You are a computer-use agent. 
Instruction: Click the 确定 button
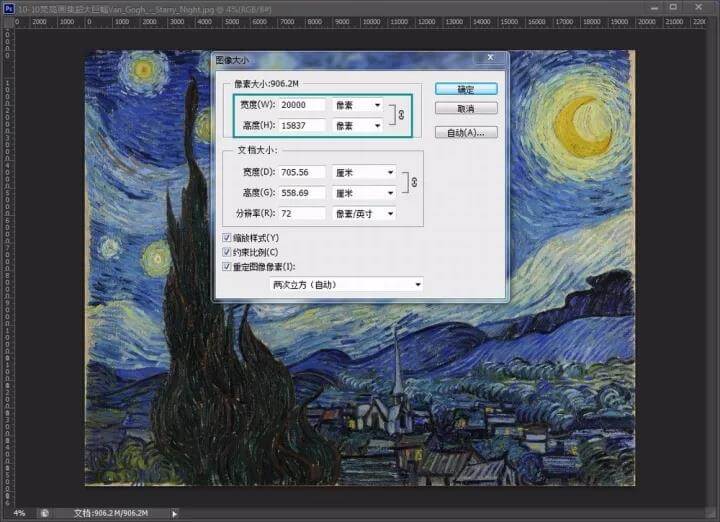[x=466, y=89]
